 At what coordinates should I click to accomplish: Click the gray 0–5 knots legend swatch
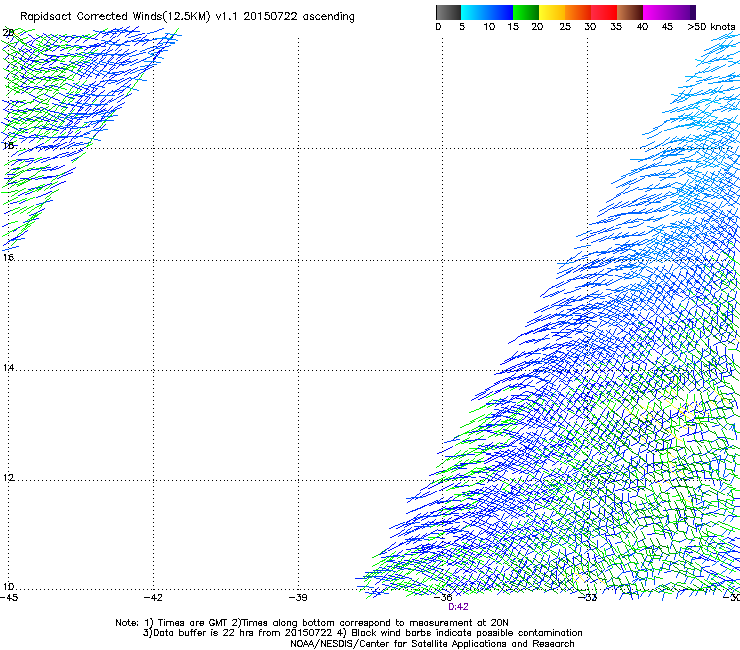click(x=448, y=12)
